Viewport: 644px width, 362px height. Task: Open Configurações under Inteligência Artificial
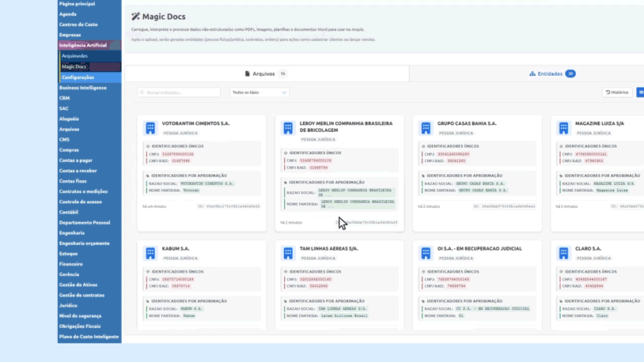(x=78, y=77)
